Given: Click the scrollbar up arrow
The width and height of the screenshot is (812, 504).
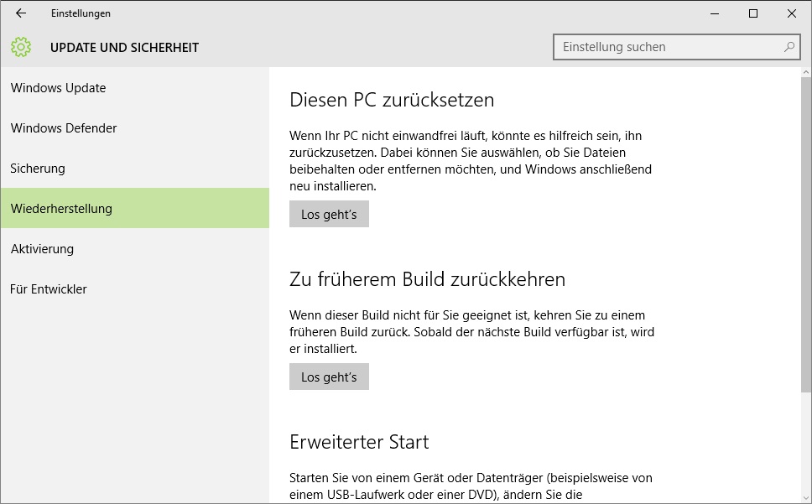Looking at the screenshot, I should (805, 73).
